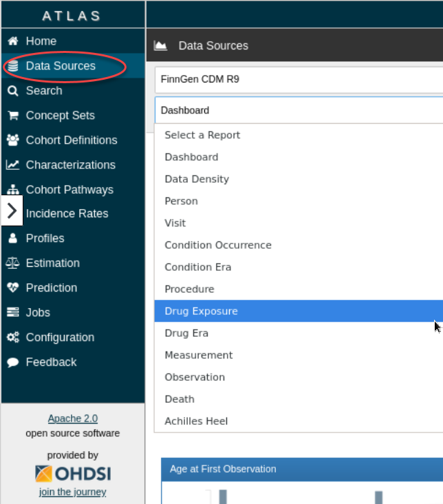Open Data Sources in the sidebar

[x=61, y=66]
